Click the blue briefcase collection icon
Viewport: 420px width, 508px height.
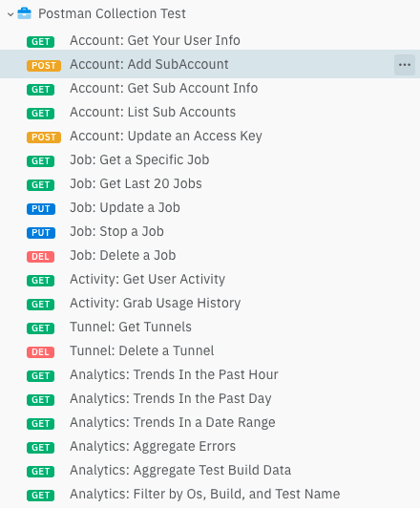(x=24, y=13)
